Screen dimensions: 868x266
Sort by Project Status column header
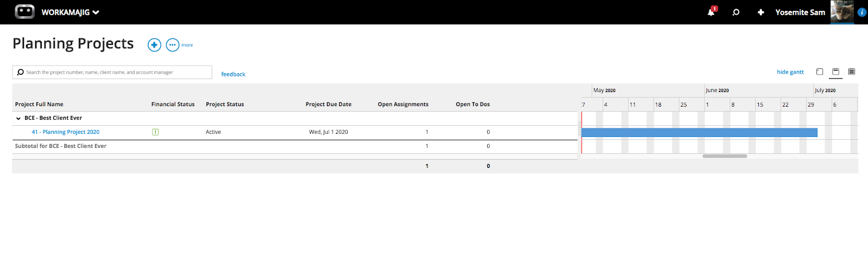click(x=225, y=104)
